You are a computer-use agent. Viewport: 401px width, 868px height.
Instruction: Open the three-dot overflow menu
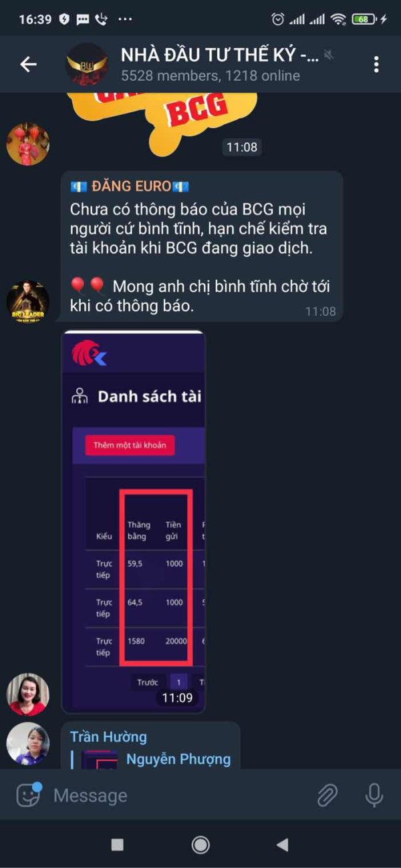click(x=376, y=64)
